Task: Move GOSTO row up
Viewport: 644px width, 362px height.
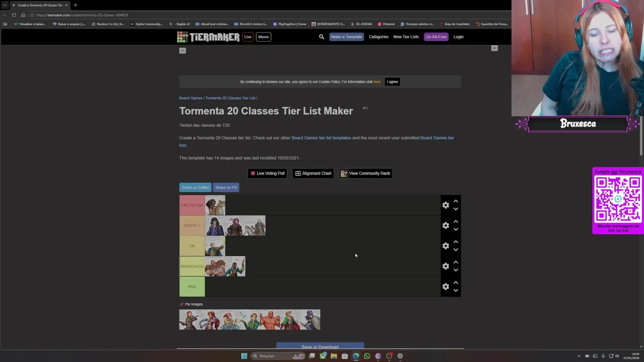Action: (455, 221)
